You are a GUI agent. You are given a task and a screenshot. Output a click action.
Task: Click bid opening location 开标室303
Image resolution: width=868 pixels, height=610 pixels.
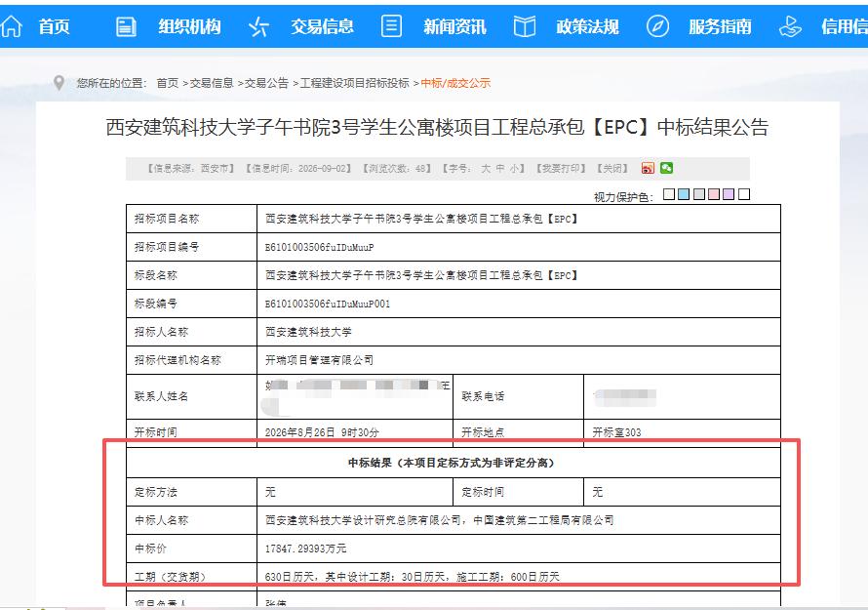pyautogui.click(x=616, y=432)
